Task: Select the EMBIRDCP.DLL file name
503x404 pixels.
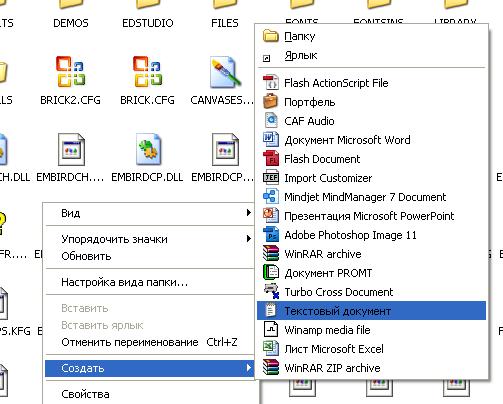Action: point(147,177)
